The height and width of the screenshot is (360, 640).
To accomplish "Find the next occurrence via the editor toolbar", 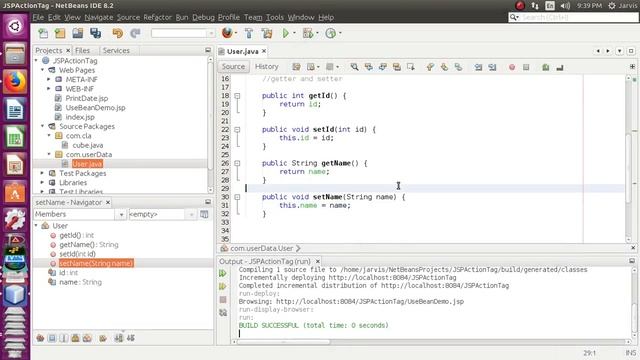I will 382,67.
